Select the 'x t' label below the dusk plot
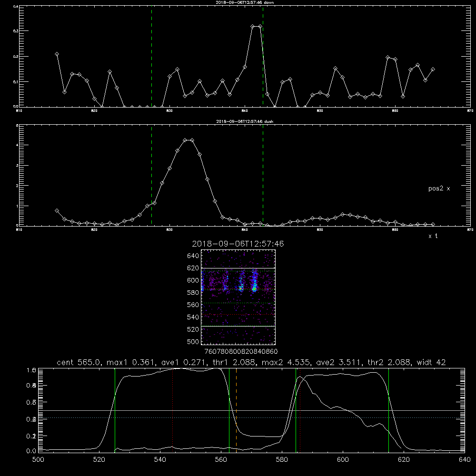Image resolution: width=476 pixels, height=476 pixels. 433,236
